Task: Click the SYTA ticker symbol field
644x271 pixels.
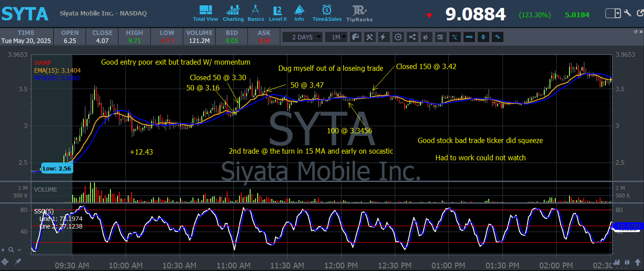Action: 24,14
